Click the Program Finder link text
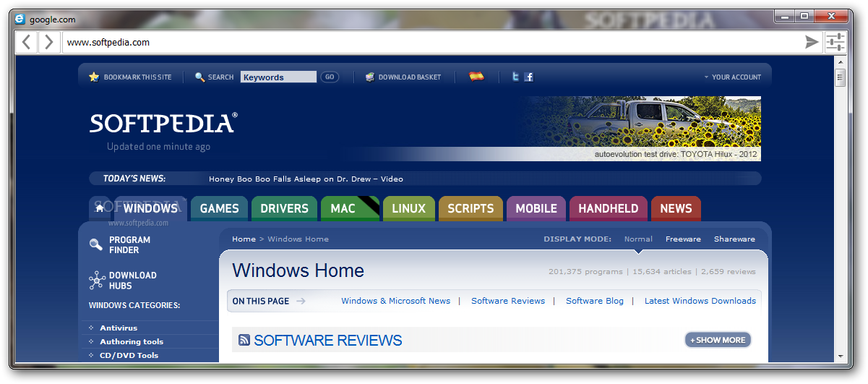 pos(129,244)
